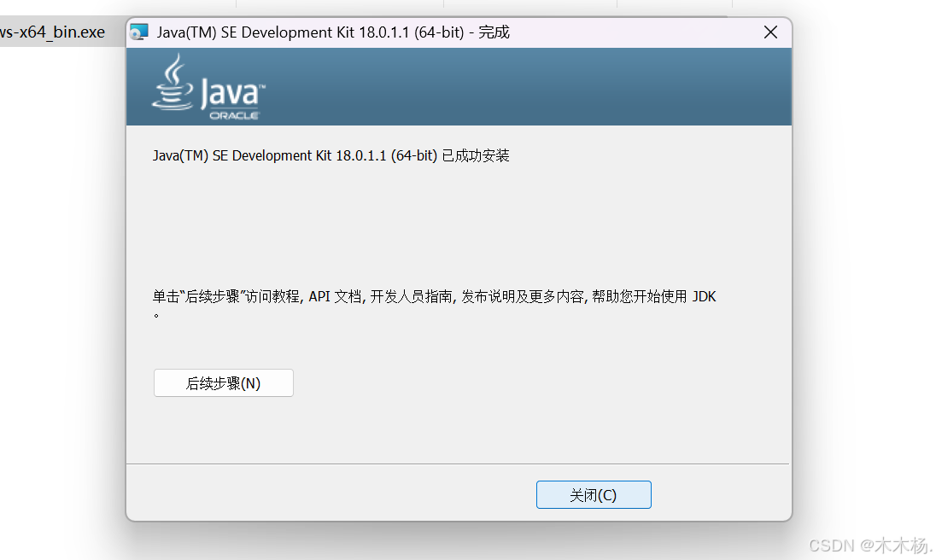Click the instruction text starting with 单击"后续步骤"
The image size is (936, 560).
(434, 304)
